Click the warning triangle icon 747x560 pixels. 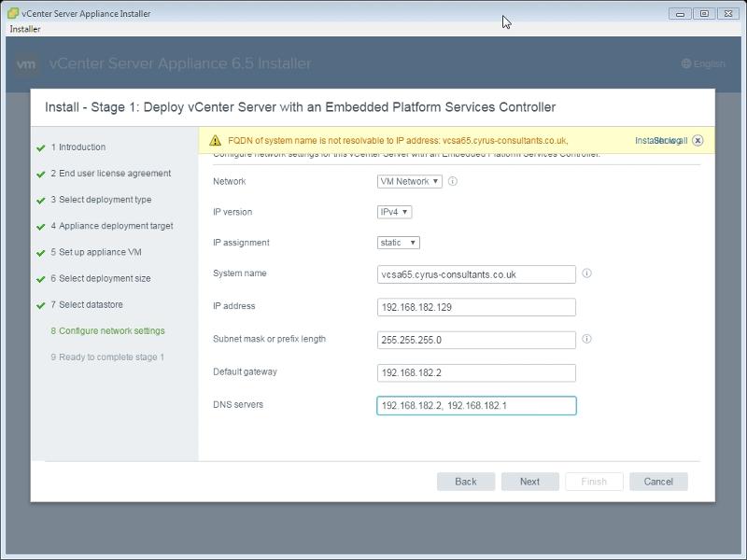coord(216,141)
